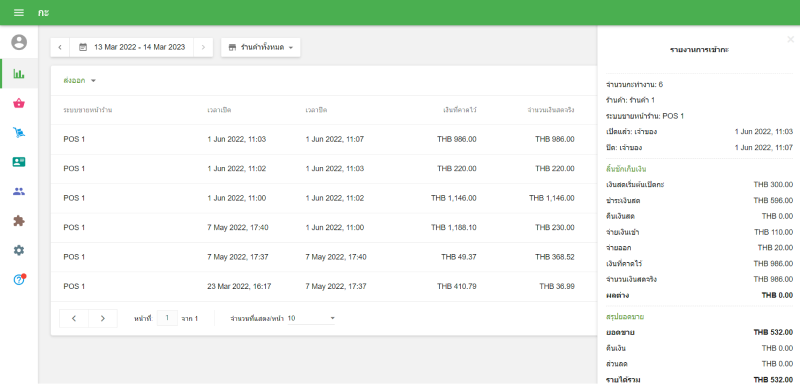
Task: Open the employees ID card icon
Action: (x=19, y=162)
